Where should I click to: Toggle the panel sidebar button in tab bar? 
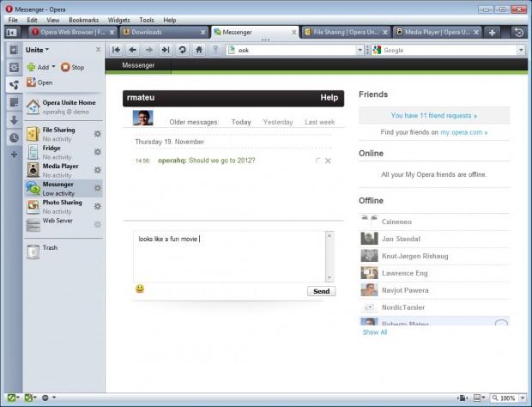[x=11, y=33]
